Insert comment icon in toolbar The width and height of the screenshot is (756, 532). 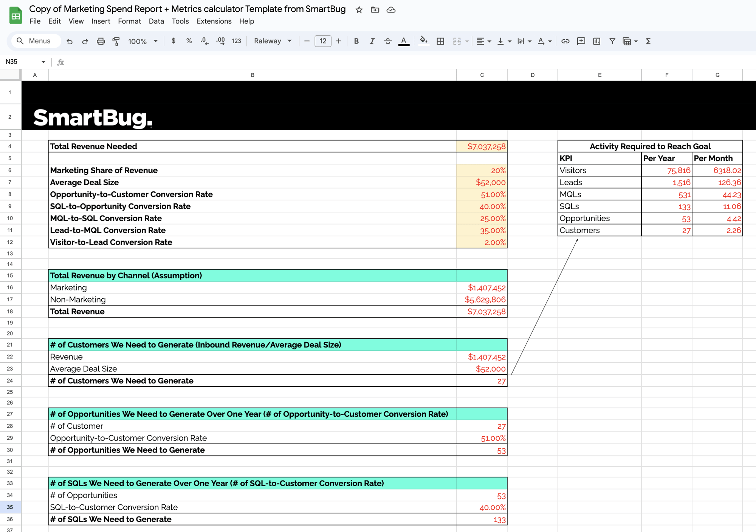point(581,41)
